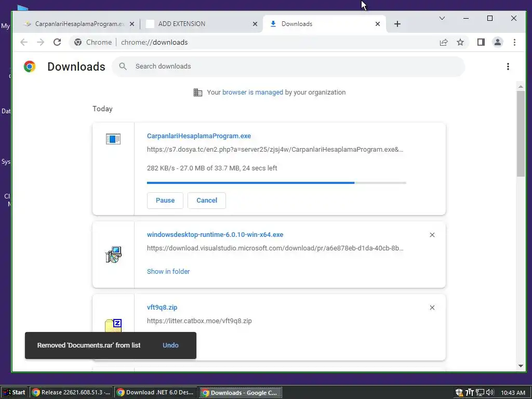This screenshot has width=532, height=399.
Task: Bookmark this page with the star icon
Action: pos(460,42)
